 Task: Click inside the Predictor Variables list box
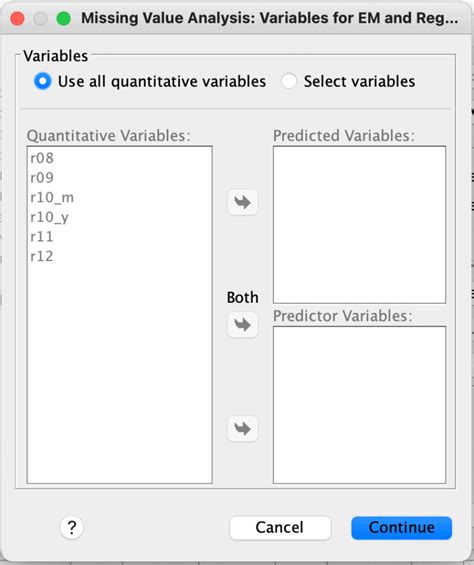359,405
